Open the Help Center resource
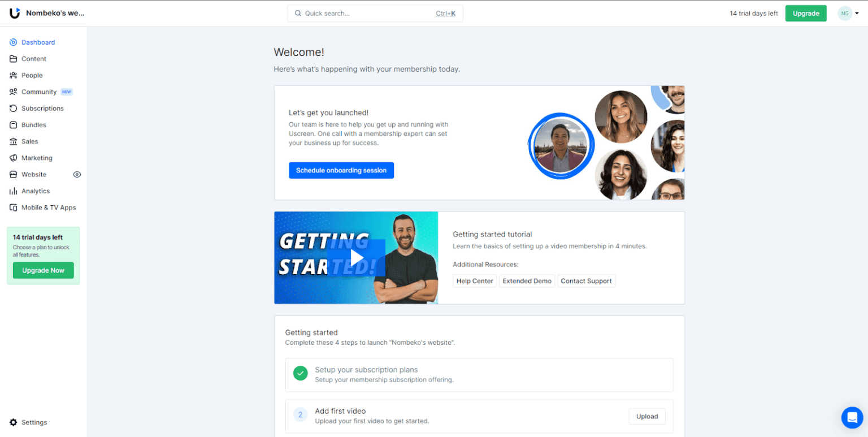This screenshot has height=437, width=868. tap(474, 280)
